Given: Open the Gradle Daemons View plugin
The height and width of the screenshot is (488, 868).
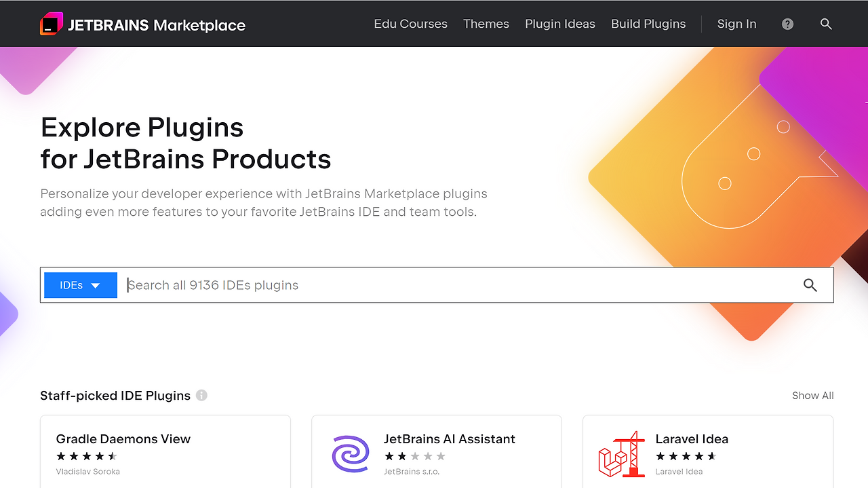Looking at the screenshot, I should point(123,439).
